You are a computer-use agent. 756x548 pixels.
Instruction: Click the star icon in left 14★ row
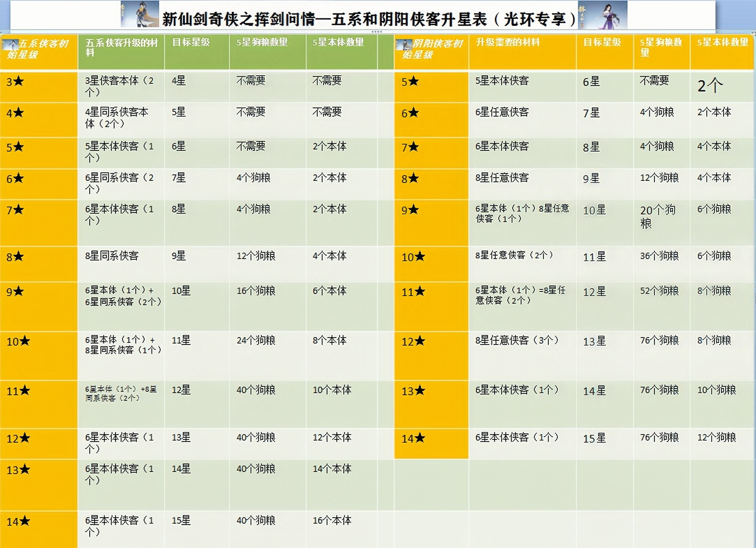[24, 521]
